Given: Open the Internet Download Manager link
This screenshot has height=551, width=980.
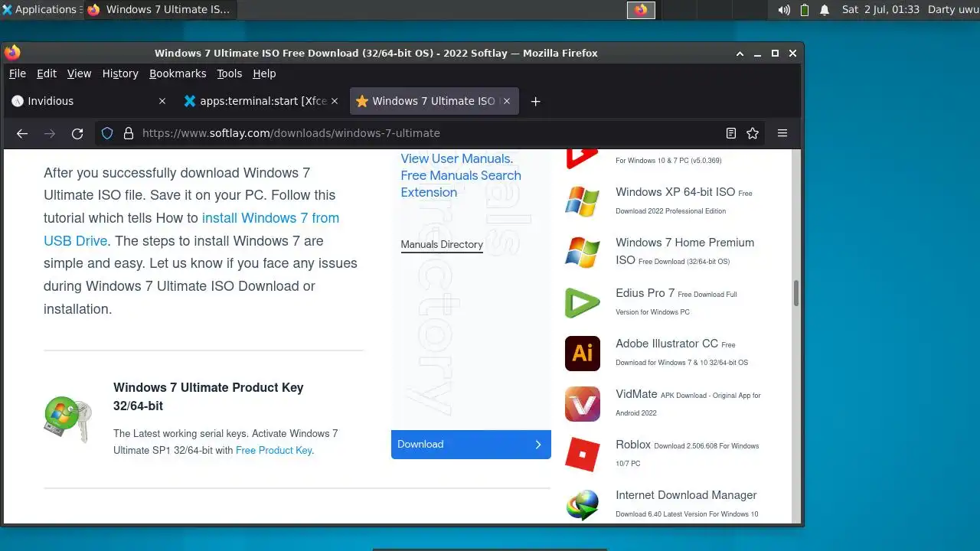Looking at the screenshot, I should pyautogui.click(x=686, y=495).
